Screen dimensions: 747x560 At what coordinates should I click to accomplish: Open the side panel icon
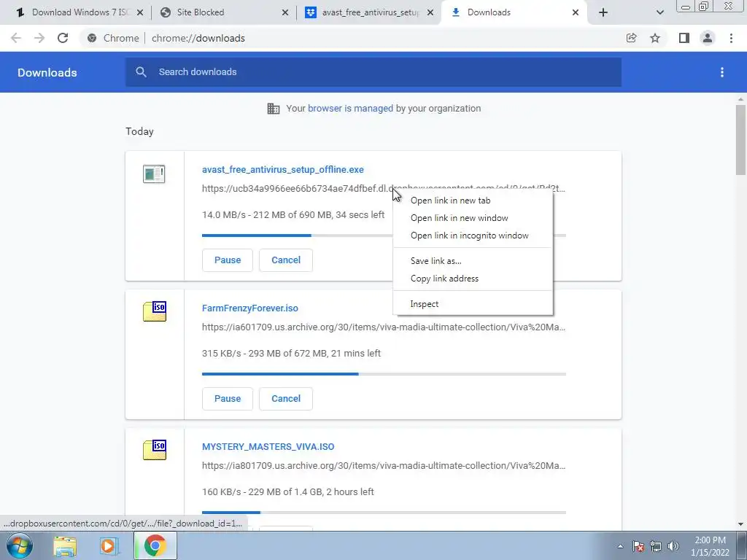(x=684, y=38)
